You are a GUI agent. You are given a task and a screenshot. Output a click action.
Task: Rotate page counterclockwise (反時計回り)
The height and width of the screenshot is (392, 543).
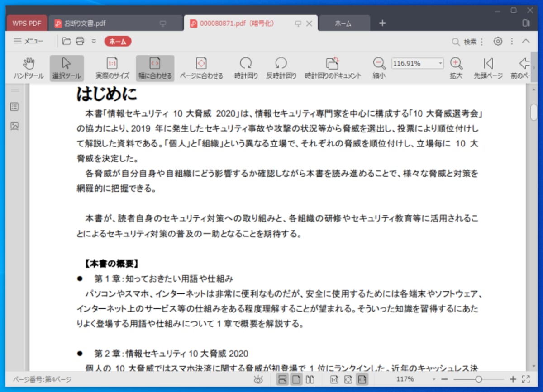[x=281, y=68]
